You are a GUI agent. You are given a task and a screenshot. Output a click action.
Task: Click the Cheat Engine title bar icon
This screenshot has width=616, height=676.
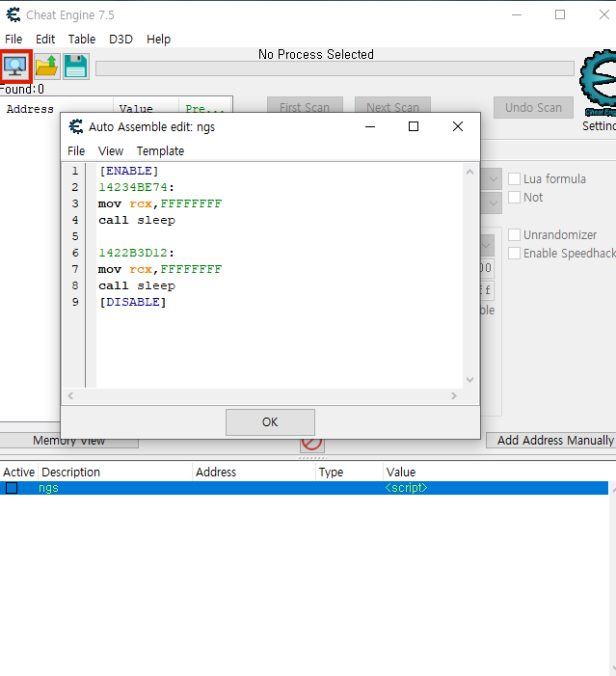tap(13, 14)
